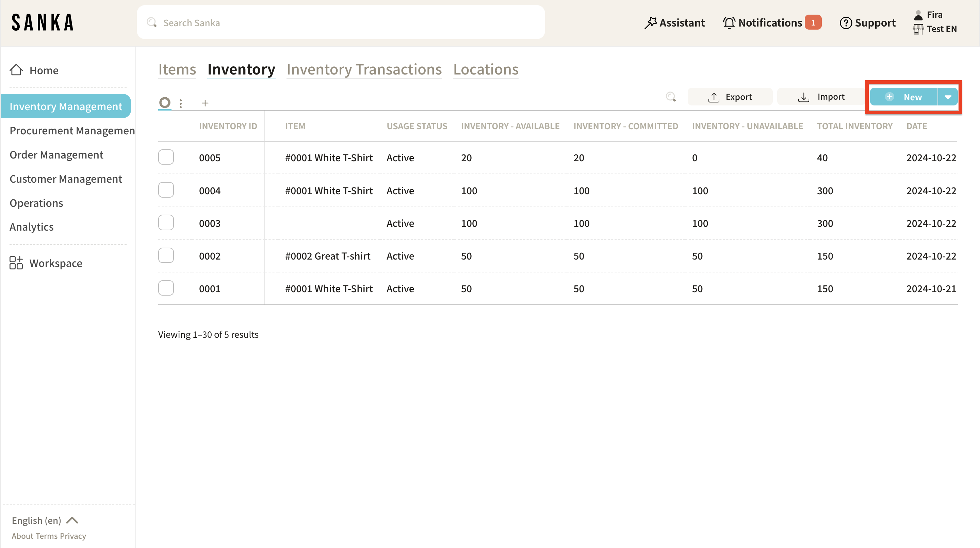Open the three-dot view options menu

(181, 103)
